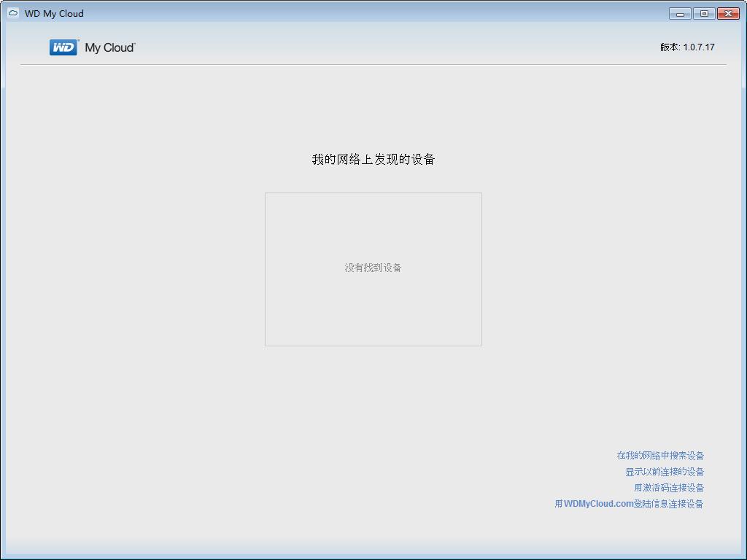Click the My Cloud brand text

pos(110,47)
